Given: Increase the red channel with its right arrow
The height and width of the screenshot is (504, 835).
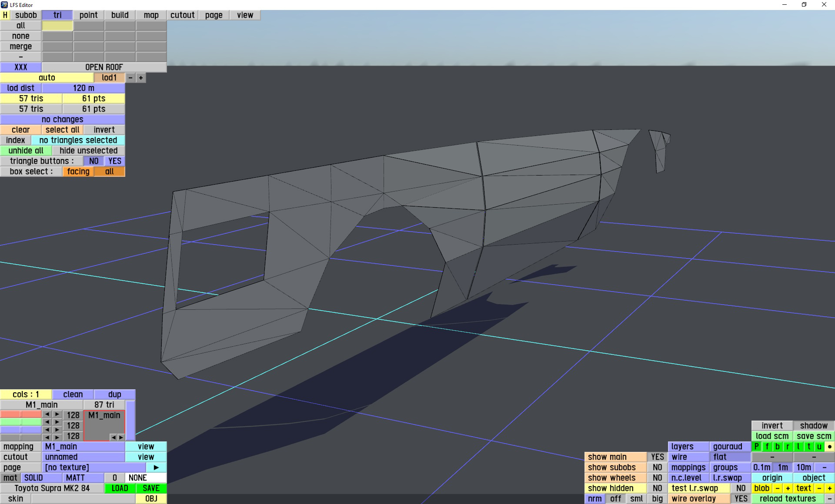Looking at the screenshot, I should coord(57,414).
